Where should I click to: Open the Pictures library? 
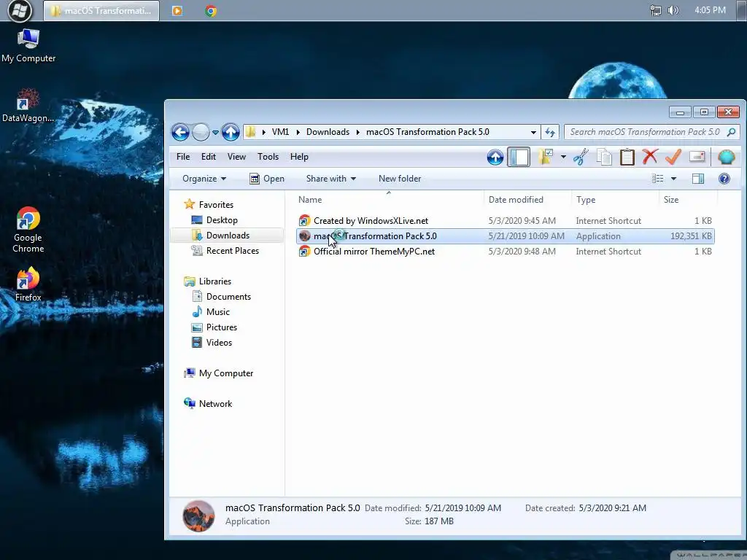point(214,327)
